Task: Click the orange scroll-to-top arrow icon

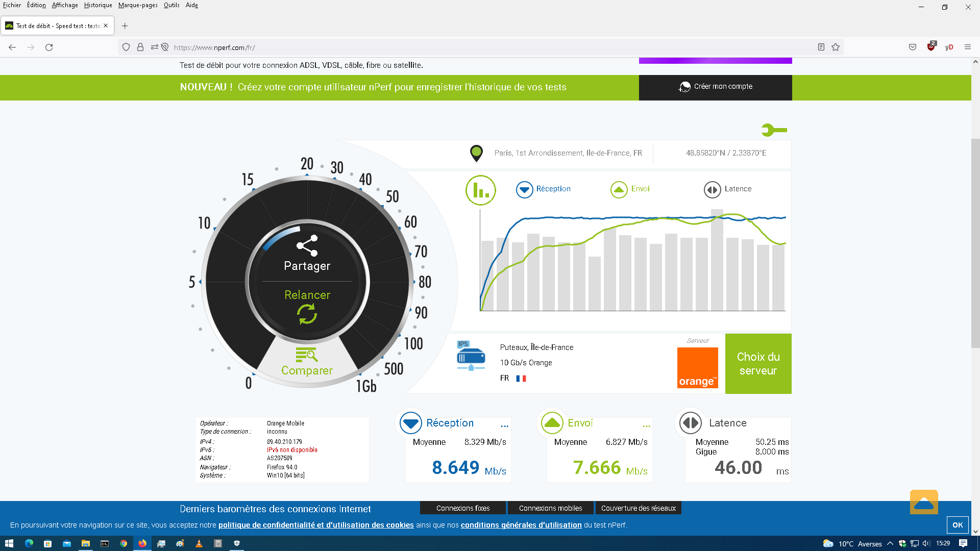Action: pyautogui.click(x=923, y=503)
